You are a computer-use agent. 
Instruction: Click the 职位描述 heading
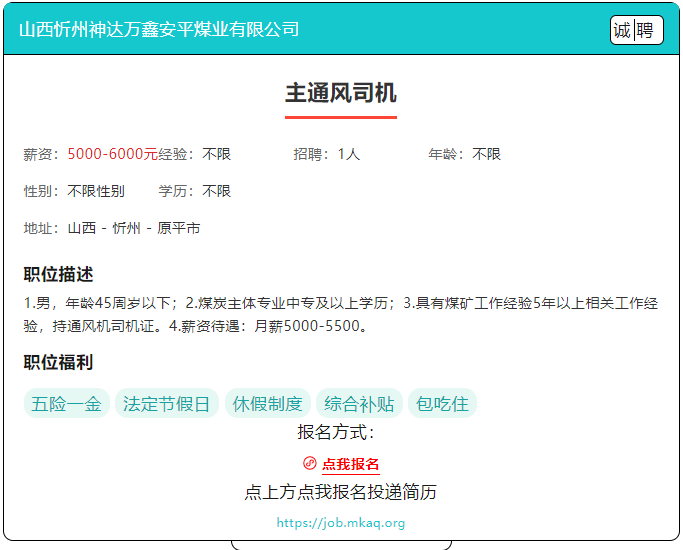tap(58, 274)
